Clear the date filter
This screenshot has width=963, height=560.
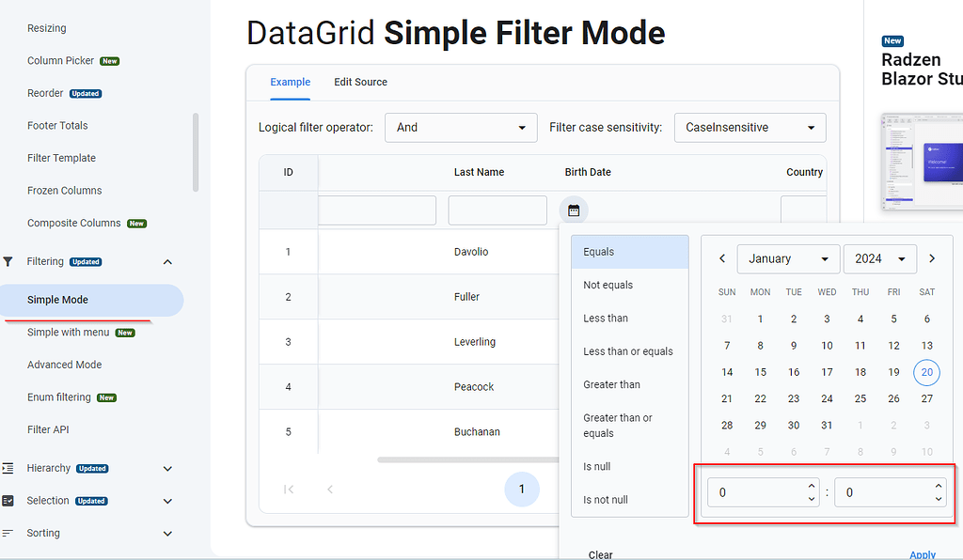coord(600,553)
